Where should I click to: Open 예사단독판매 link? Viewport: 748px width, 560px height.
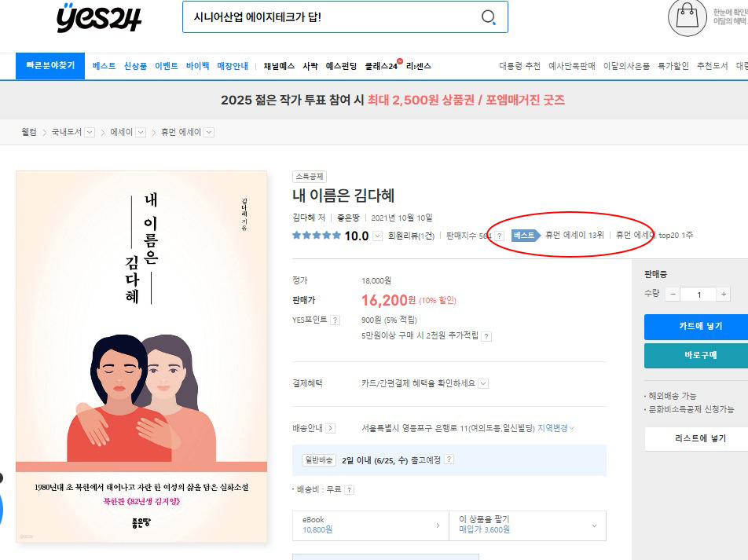click(x=571, y=66)
